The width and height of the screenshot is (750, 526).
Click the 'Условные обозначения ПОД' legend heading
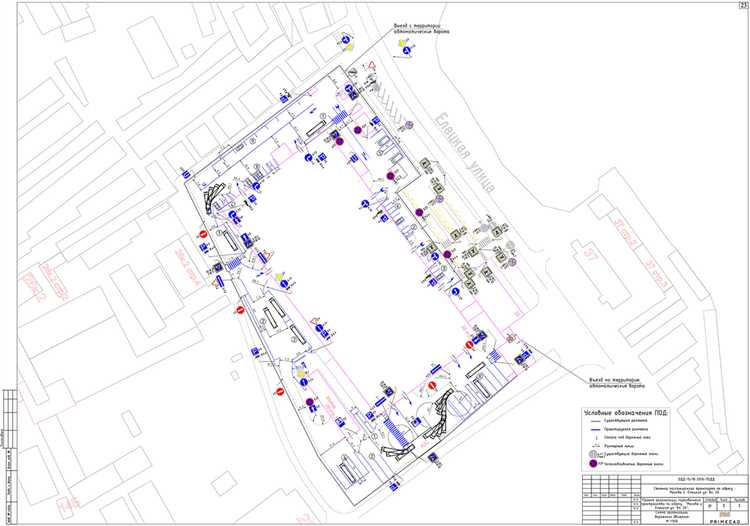click(624, 412)
